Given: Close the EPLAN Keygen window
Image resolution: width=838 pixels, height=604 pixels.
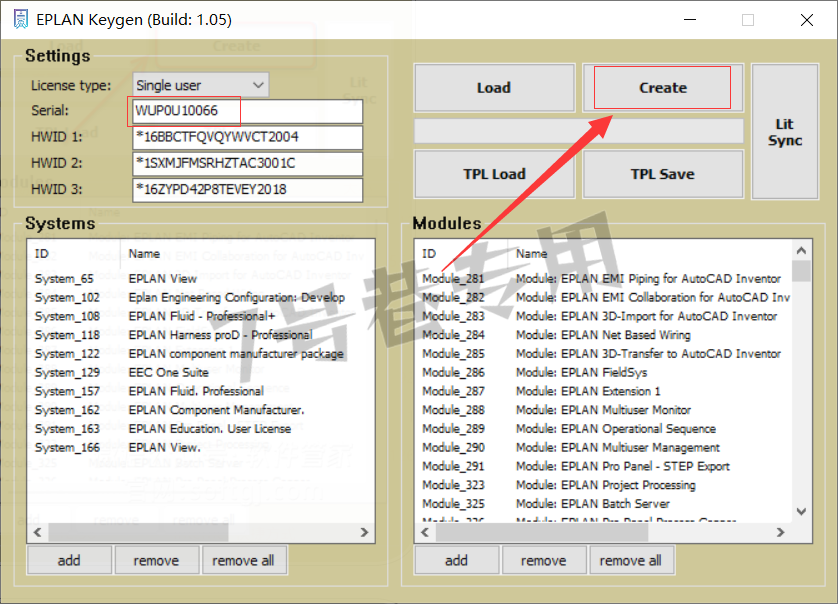Looking at the screenshot, I should pos(806,20).
